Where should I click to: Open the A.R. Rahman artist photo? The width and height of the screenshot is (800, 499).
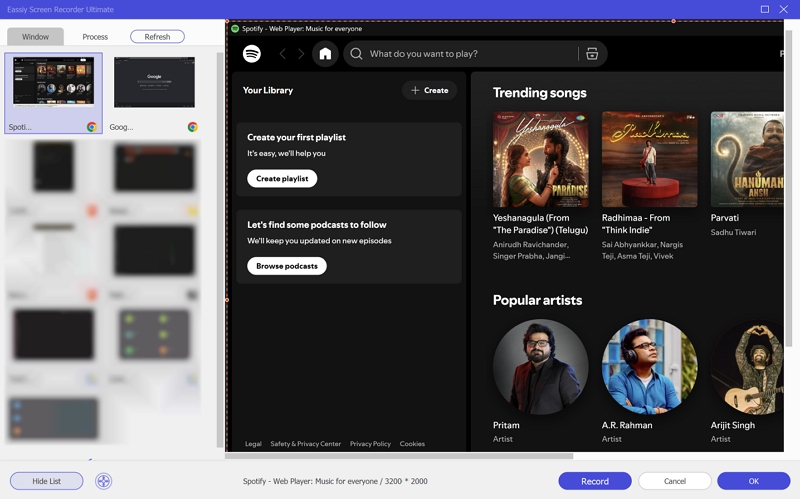(649, 367)
